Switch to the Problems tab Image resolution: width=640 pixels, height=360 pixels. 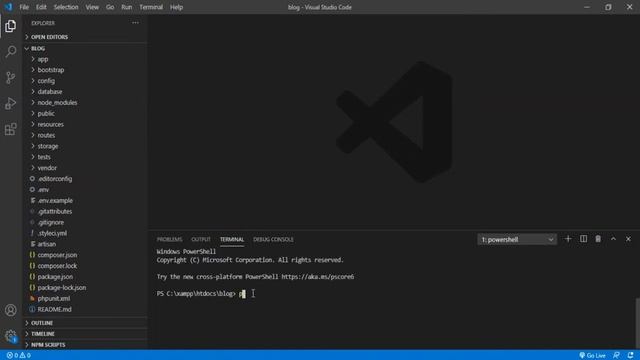[169, 240]
